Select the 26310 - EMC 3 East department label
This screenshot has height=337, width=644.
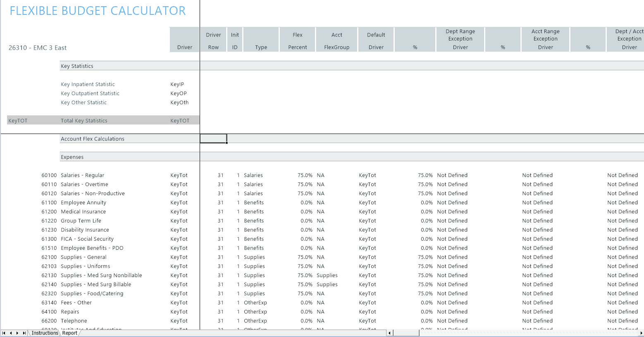[38, 48]
